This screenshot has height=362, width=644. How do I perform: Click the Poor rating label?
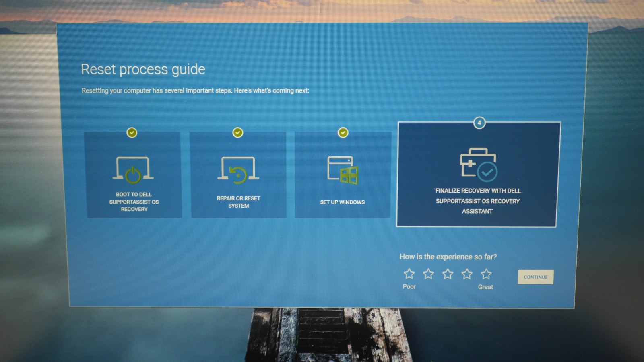tap(409, 286)
